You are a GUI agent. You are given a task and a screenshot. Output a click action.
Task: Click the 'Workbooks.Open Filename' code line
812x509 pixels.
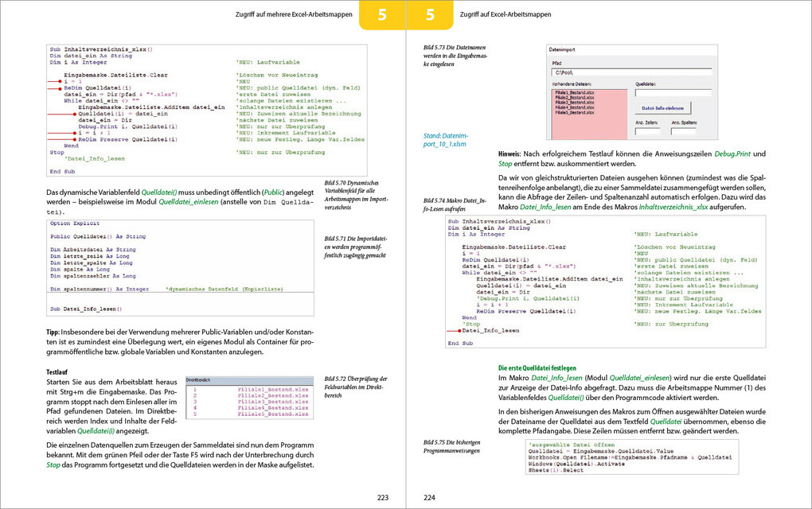pyautogui.click(x=630, y=457)
